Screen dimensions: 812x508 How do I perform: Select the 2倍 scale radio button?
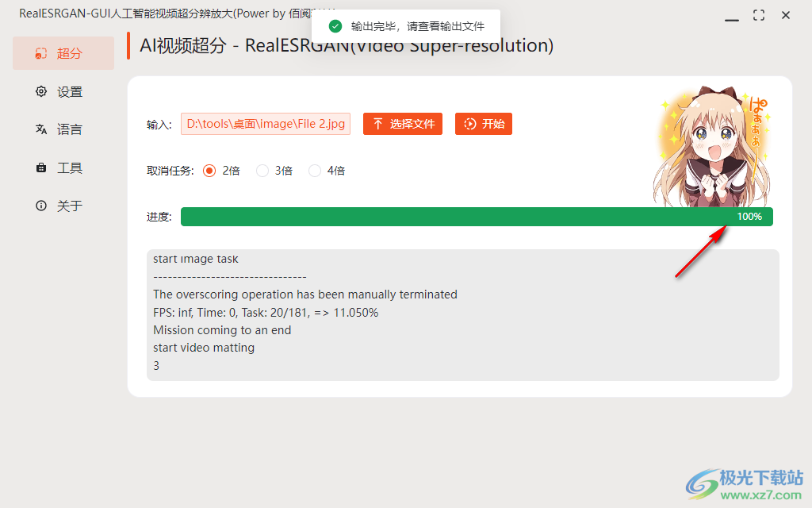209,170
